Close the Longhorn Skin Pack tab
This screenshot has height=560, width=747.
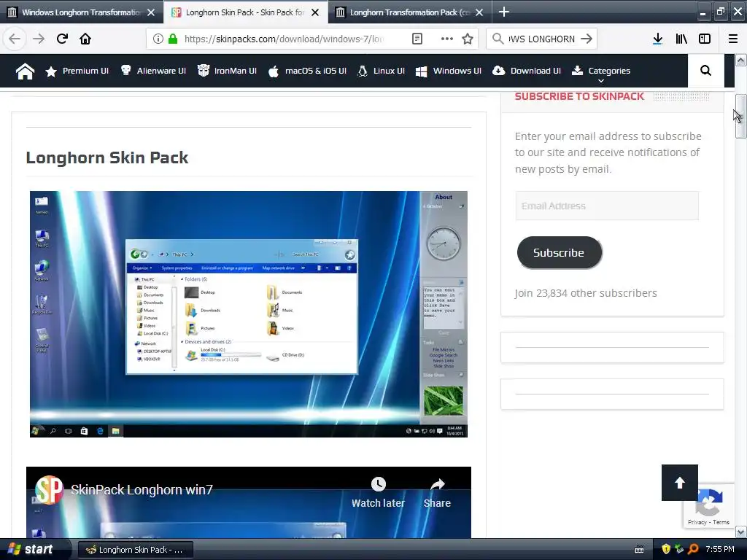(x=315, y=12)
